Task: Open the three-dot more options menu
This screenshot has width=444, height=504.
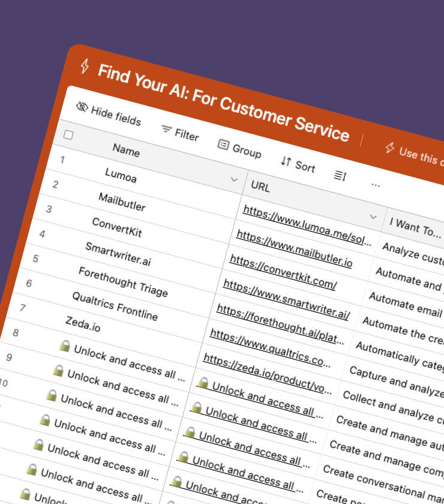Action: click(x=376, y=185)
